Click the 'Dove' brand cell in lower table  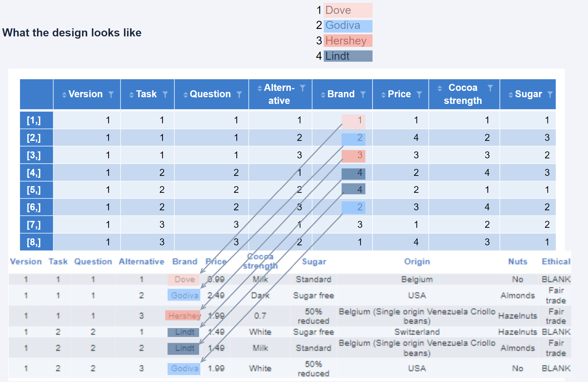pos(183,280)
